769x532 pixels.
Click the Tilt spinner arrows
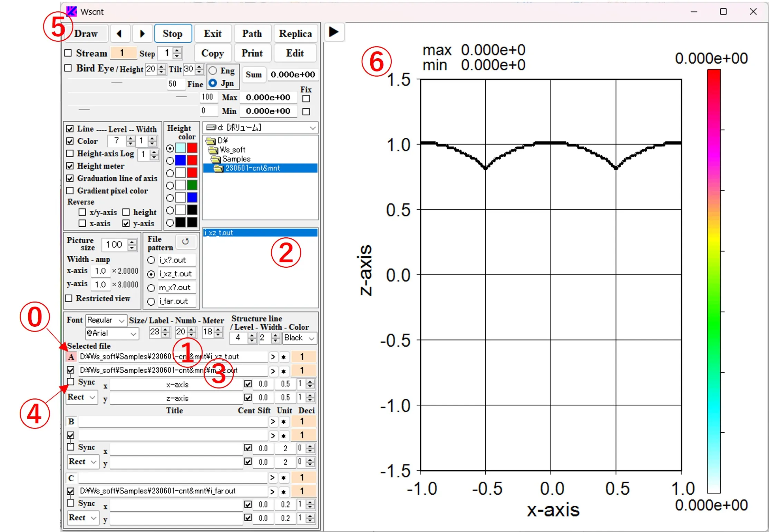point(199,69)
